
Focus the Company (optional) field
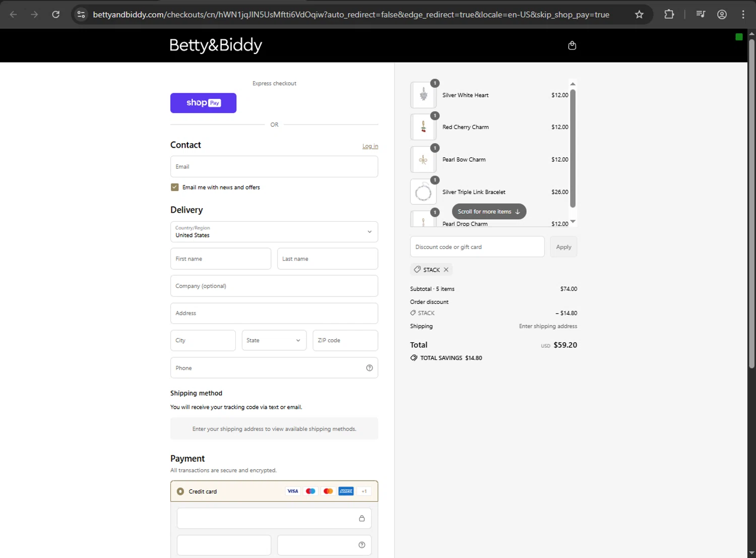[274, 286]
